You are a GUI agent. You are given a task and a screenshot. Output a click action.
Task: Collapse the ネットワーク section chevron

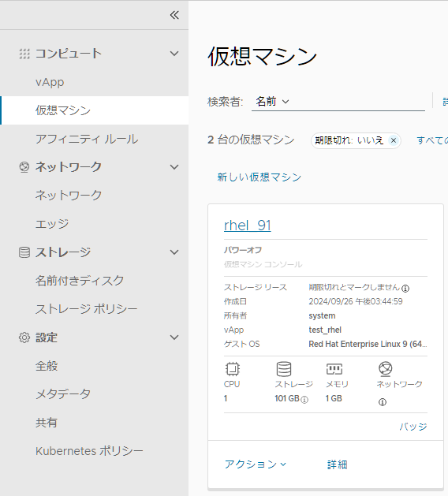pyautogui.click(x=174, y=167)
